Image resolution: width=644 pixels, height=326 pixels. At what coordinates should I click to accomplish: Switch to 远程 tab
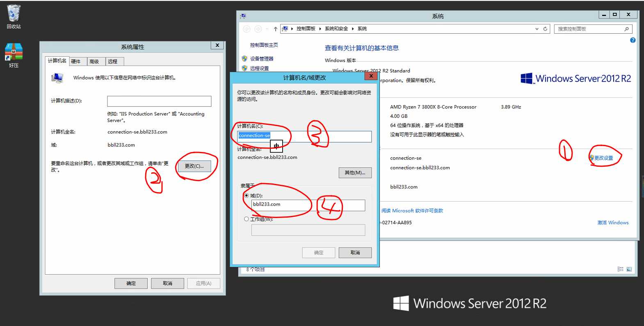[114, 62]
